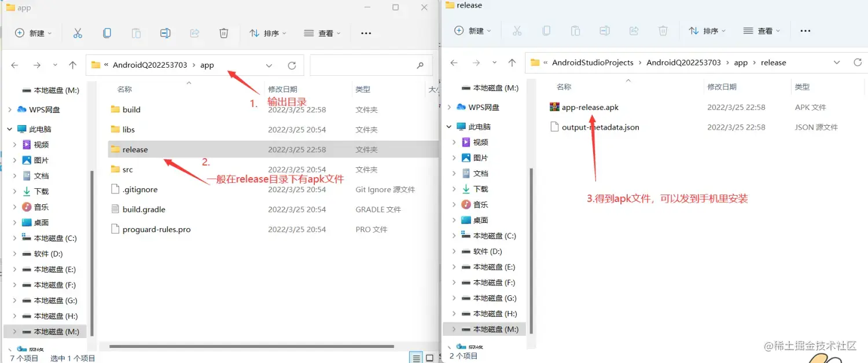Click the search magnifier icon in the app window
This screenshot has width=868, height=363.
click(420, 65)
